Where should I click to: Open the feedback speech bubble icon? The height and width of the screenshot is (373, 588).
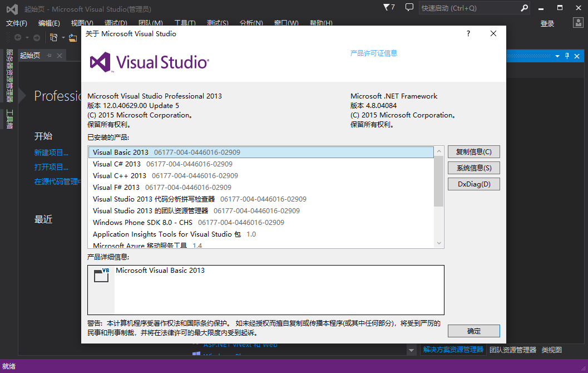tap(409, 7)
